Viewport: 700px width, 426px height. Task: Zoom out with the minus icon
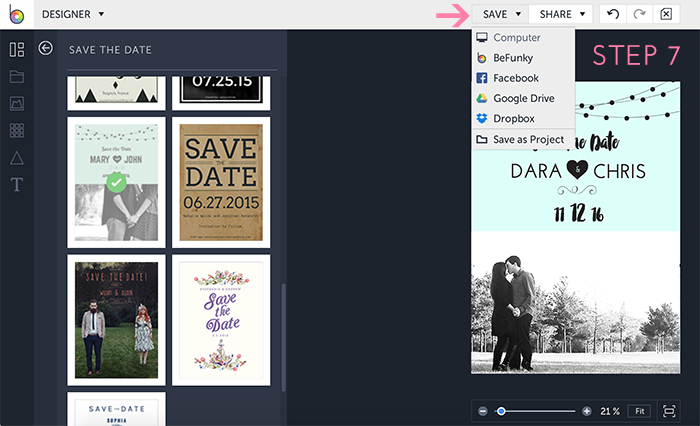[x=483, y=411]
